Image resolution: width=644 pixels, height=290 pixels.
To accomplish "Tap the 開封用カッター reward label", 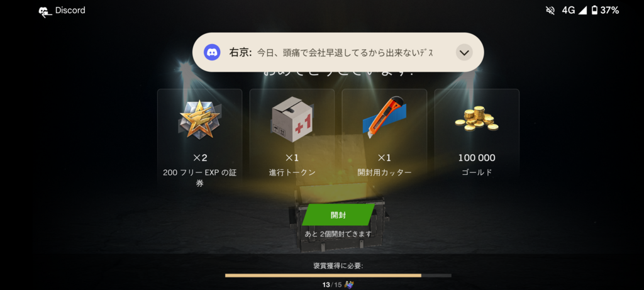I will point(384,172).
